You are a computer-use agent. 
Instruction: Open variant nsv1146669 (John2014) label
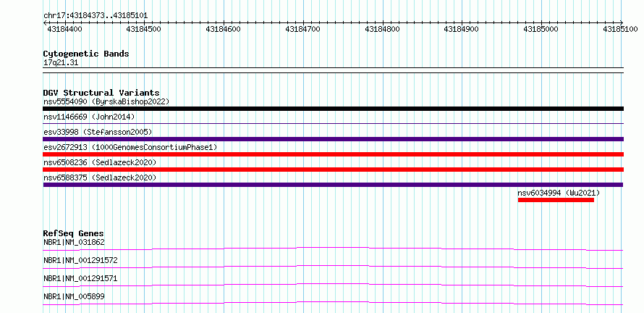pos(89,117)
